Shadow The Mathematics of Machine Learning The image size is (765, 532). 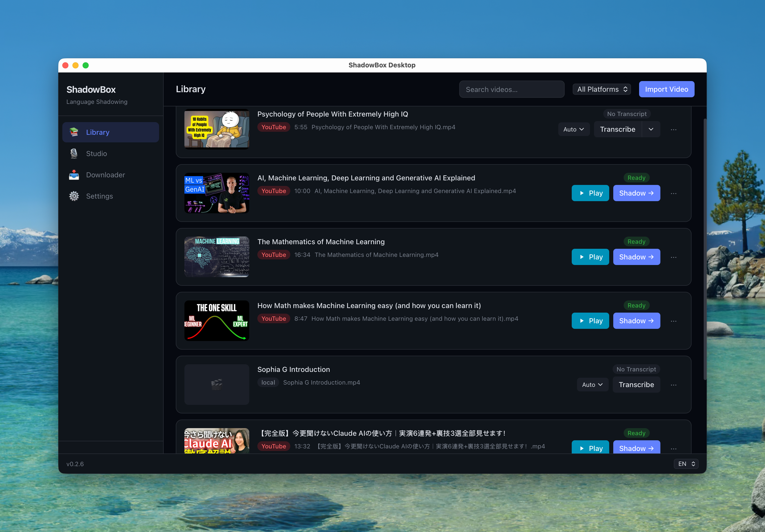click(637, 257)
